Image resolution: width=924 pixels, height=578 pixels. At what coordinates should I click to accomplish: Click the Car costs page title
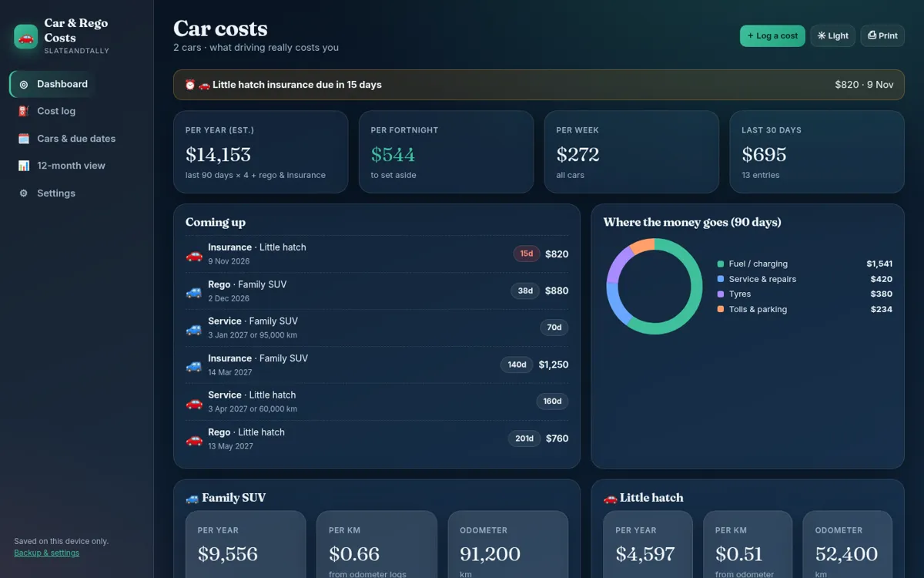220,29
